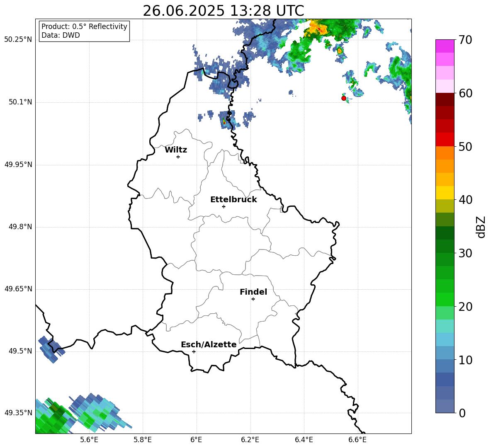Click the 6.4°E longitude label
This screenshot has height=448, width=491.
click(x=304, y=440)
